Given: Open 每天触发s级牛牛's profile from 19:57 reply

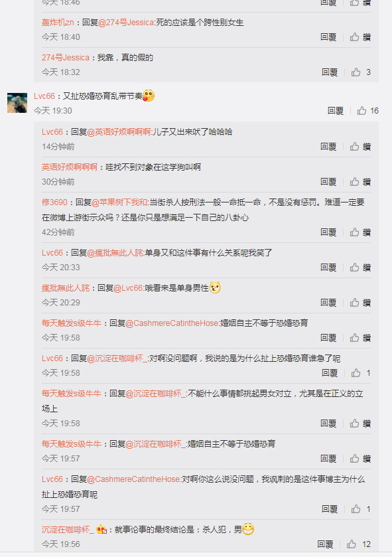Looking at the screenshot, I should point(72,444).
